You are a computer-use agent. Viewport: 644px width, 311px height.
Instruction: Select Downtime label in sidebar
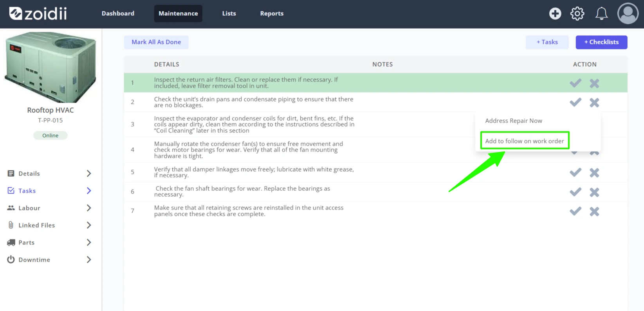point(34,260)
